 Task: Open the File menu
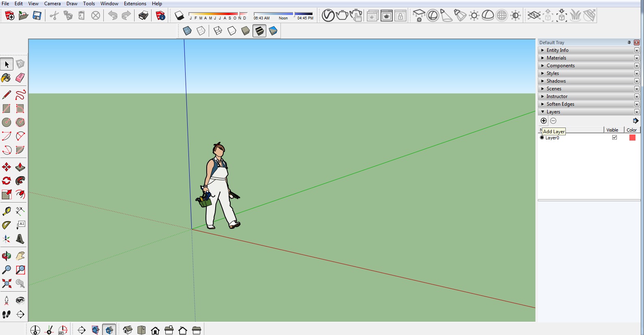pos(6,4)
